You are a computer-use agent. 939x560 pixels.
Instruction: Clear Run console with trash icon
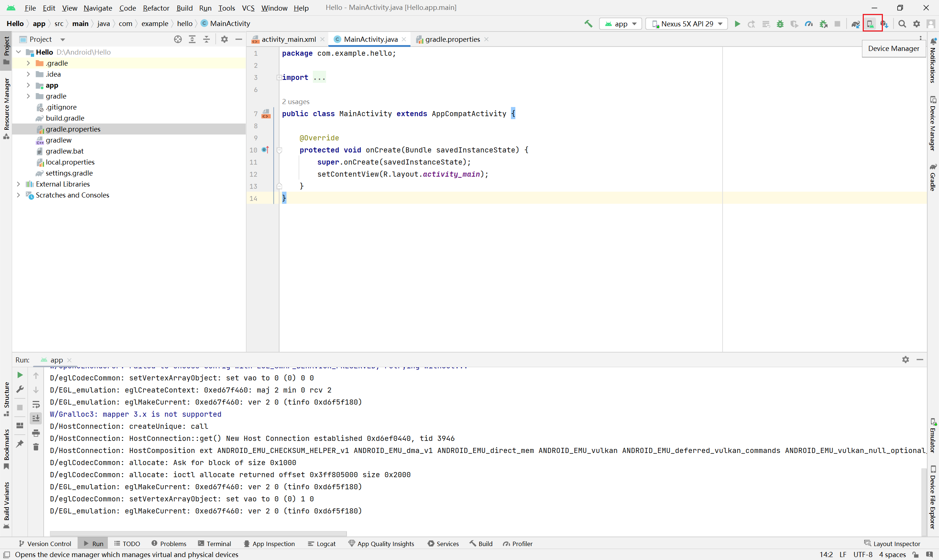[x=36, y=447]
